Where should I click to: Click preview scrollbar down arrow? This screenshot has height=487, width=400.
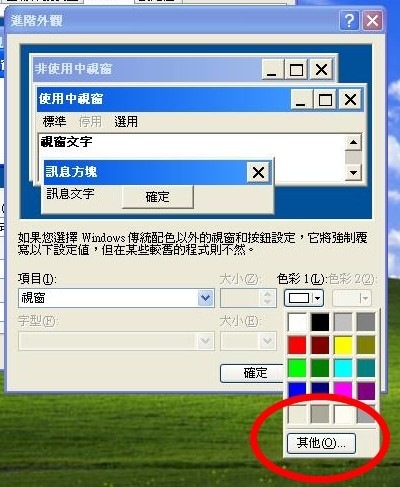(x=353, y=172)
